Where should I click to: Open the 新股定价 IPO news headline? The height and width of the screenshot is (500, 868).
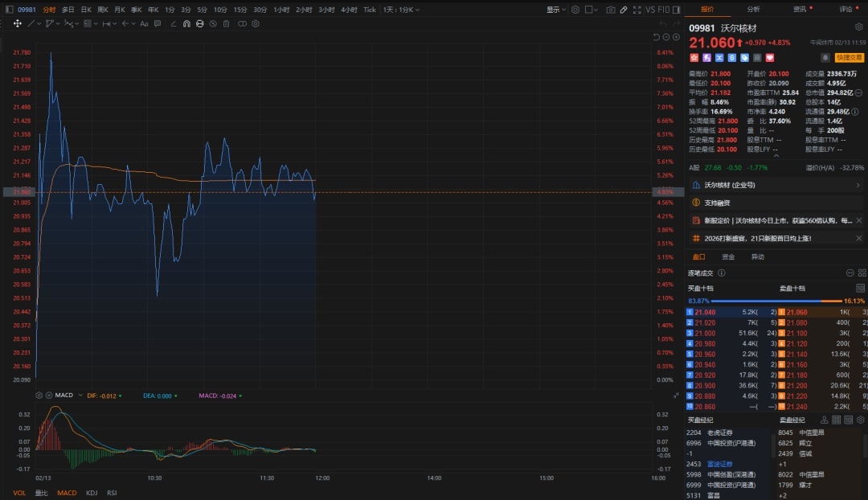774,220
